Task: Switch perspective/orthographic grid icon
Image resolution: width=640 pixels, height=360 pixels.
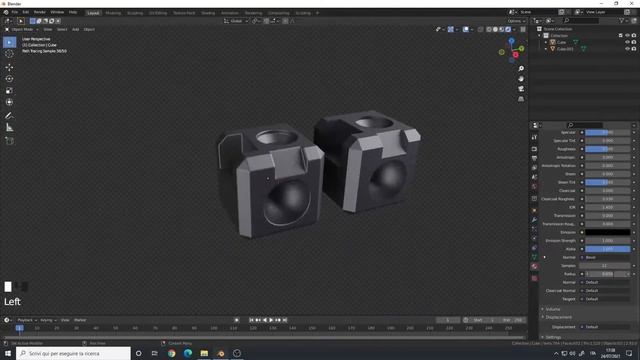Action: pos(521,99)
